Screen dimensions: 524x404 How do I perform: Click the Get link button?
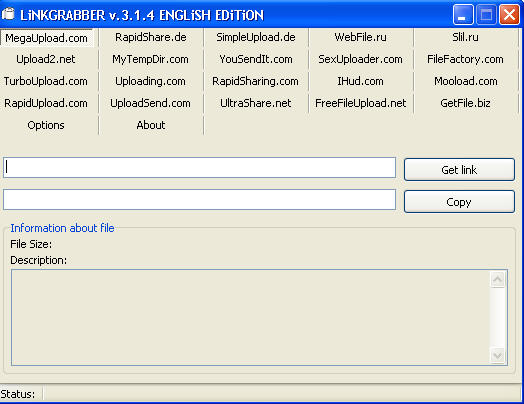click(459, 170)
